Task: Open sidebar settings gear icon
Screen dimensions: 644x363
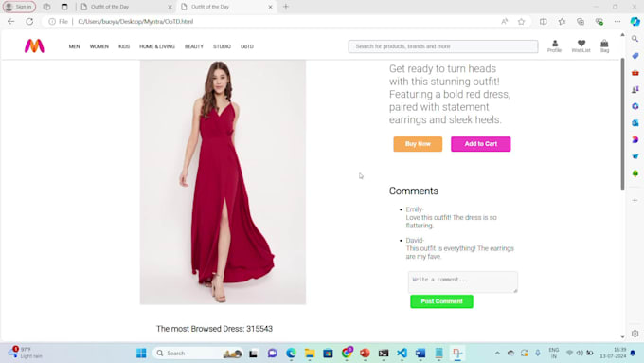Action: (635, 334)
